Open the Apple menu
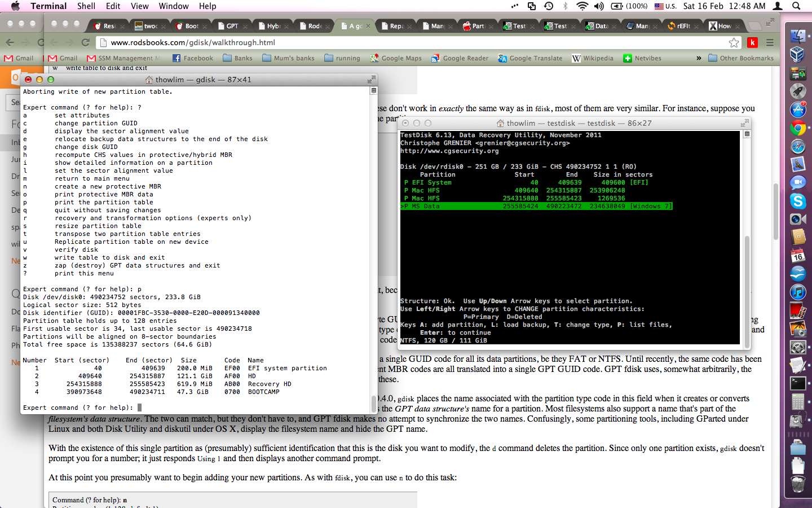Image resolution: width=812 pixels, height=508 pixels. [15, 6]
